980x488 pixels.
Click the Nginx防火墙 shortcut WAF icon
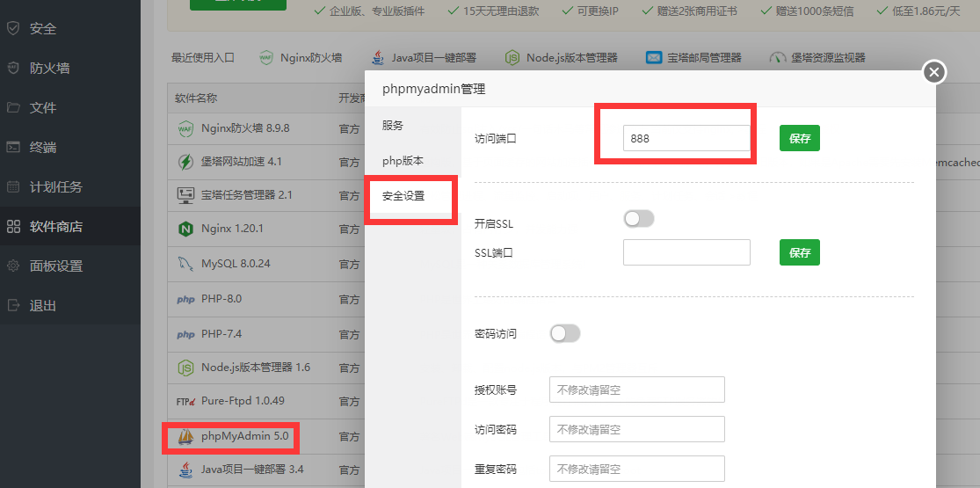pyautogui.click(x=266, y=57)
